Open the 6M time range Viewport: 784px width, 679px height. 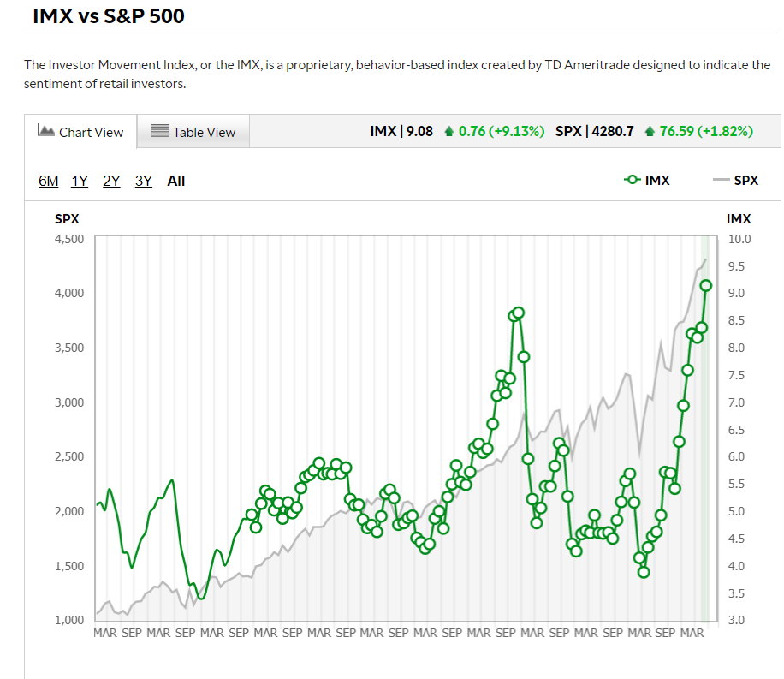pyautogui.click(x=48, y=181)
